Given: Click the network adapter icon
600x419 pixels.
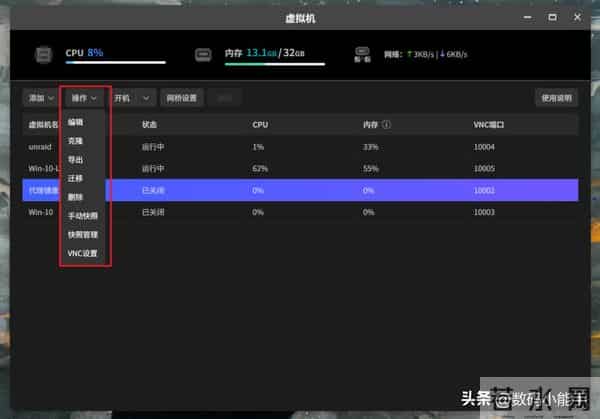Looking at the screenshot, I should click(x=362, y=54).
